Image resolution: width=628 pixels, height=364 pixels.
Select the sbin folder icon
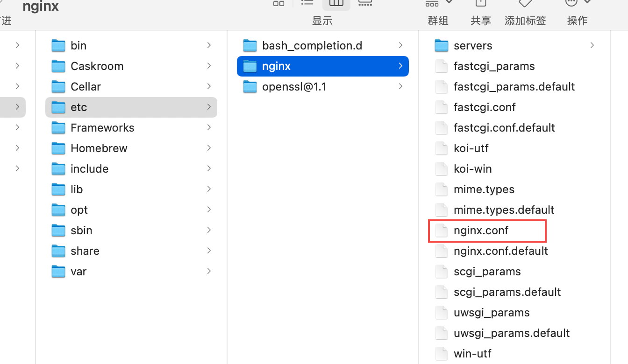[x=58, y=230]
